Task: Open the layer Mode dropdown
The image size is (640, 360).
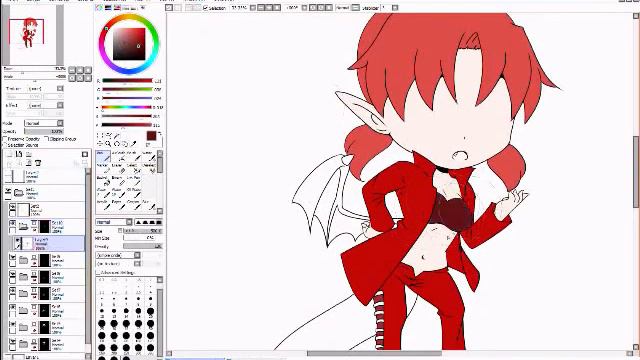Action: pos(44,123)
